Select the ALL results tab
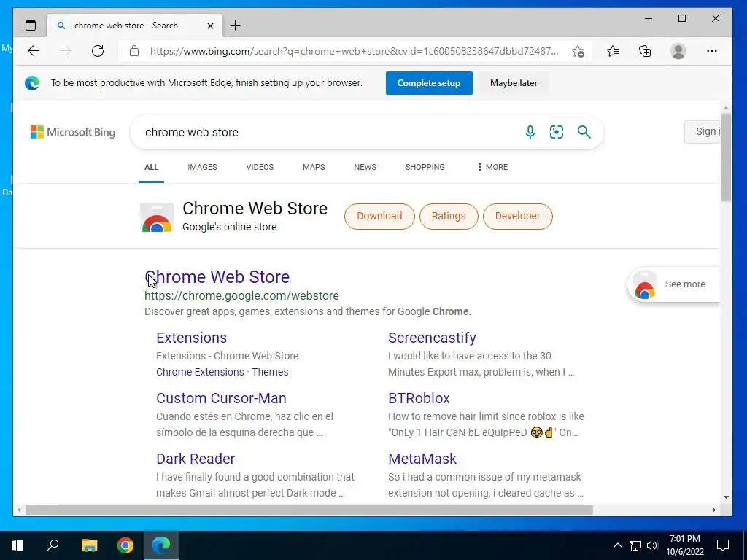The height and width of the screenshot is (560, 747). tap(151, 167)
